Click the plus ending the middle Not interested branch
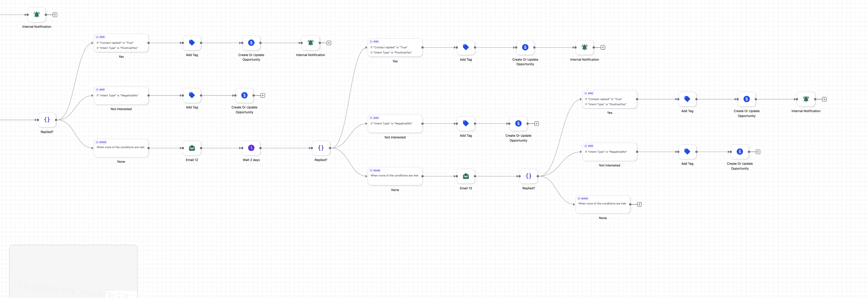Screen dimensions: 868x298 [x=537, y=124]
